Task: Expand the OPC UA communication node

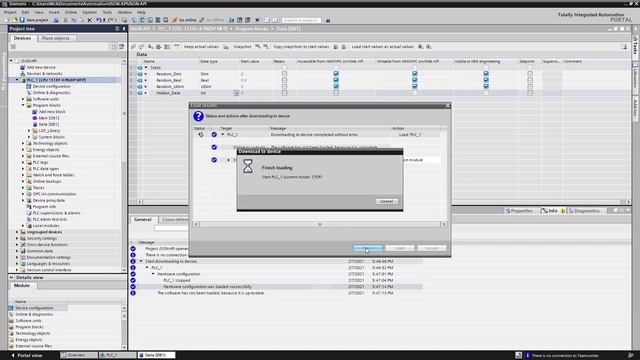Action: [x=23, y=194]
